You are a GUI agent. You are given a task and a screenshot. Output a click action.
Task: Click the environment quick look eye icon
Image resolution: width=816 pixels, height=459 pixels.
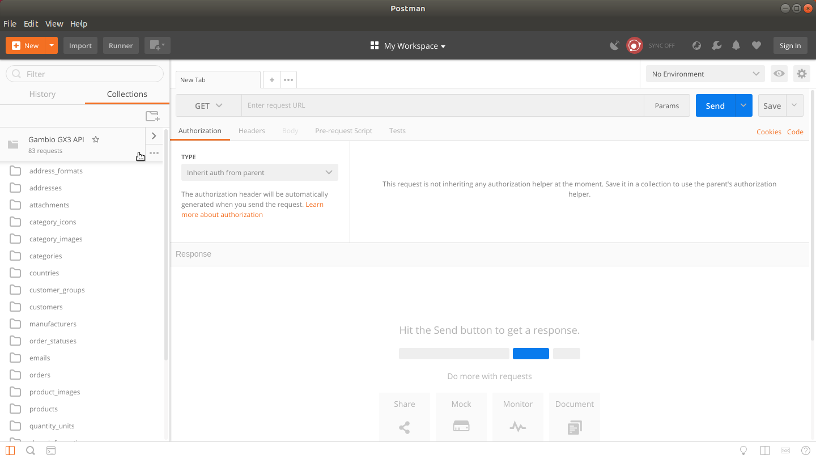[x=778, y=74]
